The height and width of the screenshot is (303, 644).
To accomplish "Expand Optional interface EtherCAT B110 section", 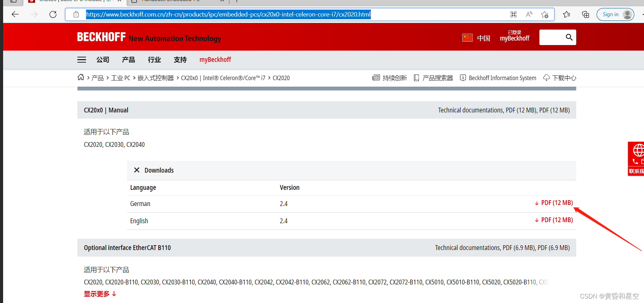I will (x=327, y=248).
